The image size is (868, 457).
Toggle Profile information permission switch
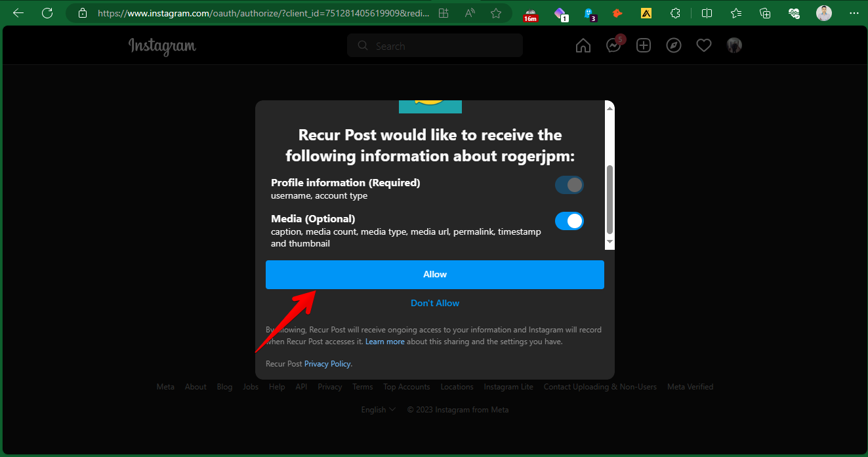click(x=569, y=185)
